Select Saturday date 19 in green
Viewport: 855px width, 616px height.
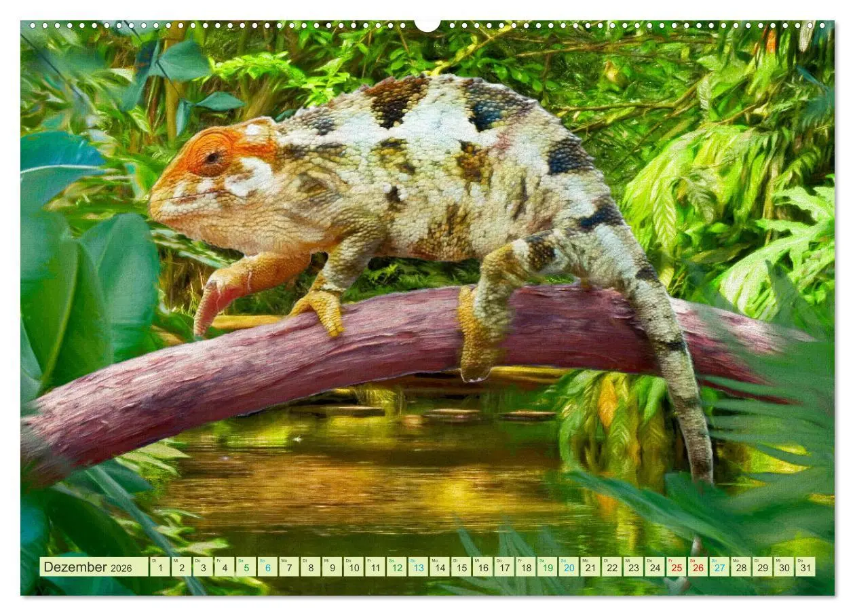(547, 567)
